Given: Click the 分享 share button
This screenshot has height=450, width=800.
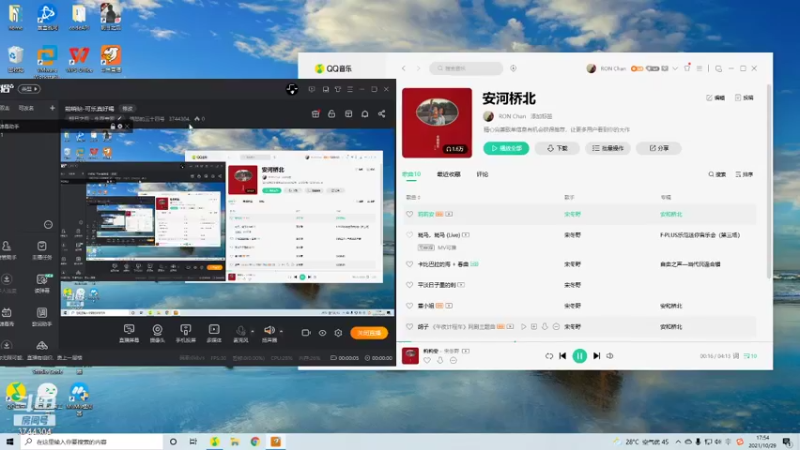Looking at the screenshot, I should click(x=659, y=148).
